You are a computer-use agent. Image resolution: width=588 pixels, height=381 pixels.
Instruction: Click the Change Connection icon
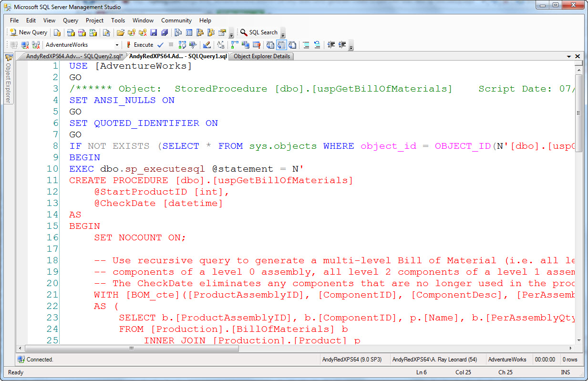coord(36,45)
